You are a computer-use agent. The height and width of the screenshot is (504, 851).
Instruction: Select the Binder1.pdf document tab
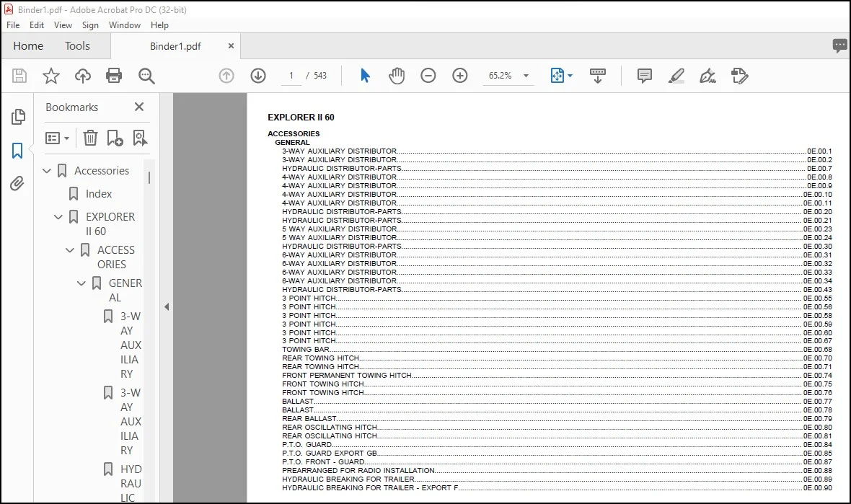pyautogui.click(x=175, y=47)
